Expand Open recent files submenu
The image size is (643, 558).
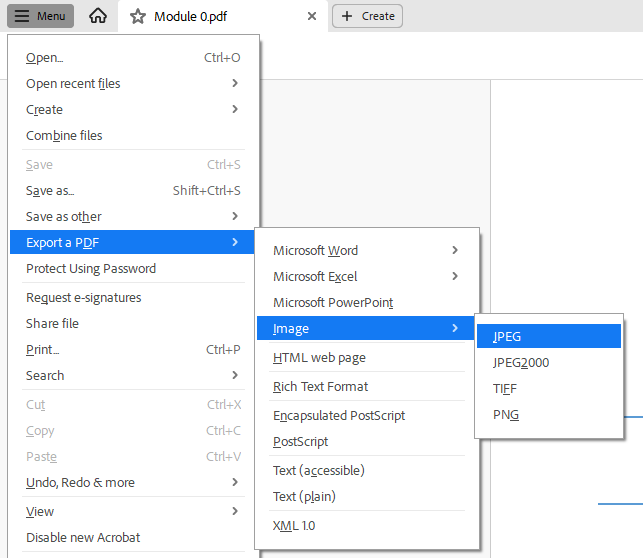pyautogui.click(x=133, y=84)
